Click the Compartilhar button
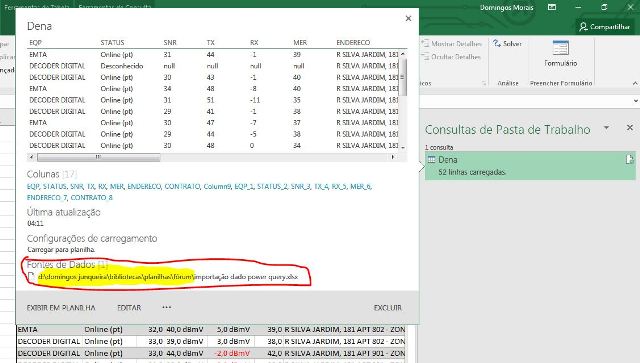The width and height of the screenshot is (640, 363). (x=606, y=27)
